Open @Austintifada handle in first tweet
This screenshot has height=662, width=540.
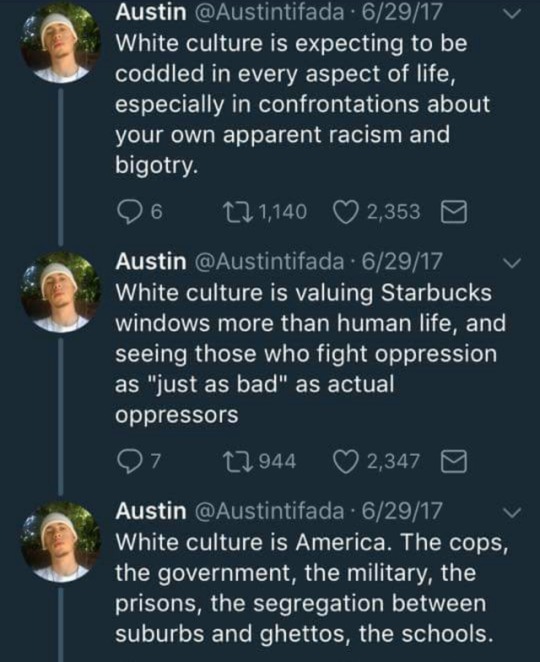coord(269,12)
